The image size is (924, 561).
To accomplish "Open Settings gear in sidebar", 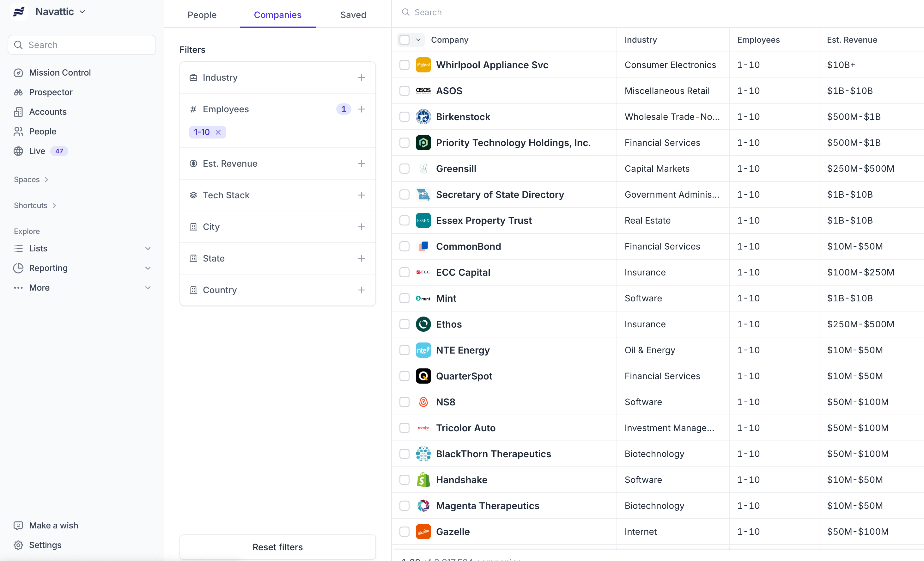I will pyautogui.click(x=18, y=545).
